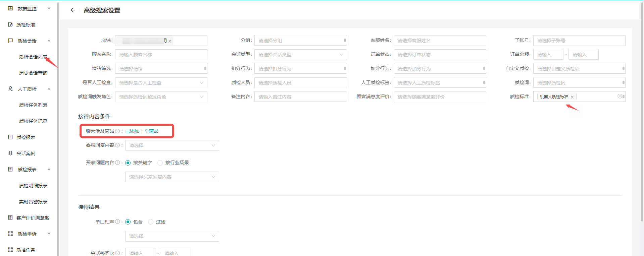Open 会话案例 in sidebar
644x256 pixels.
(26, 153)
